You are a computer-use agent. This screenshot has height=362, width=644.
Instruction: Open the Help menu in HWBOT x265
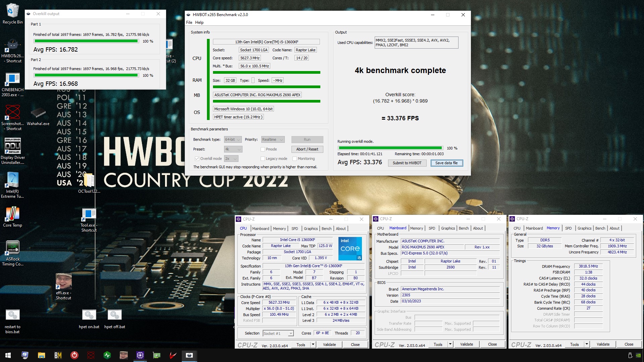199,22
